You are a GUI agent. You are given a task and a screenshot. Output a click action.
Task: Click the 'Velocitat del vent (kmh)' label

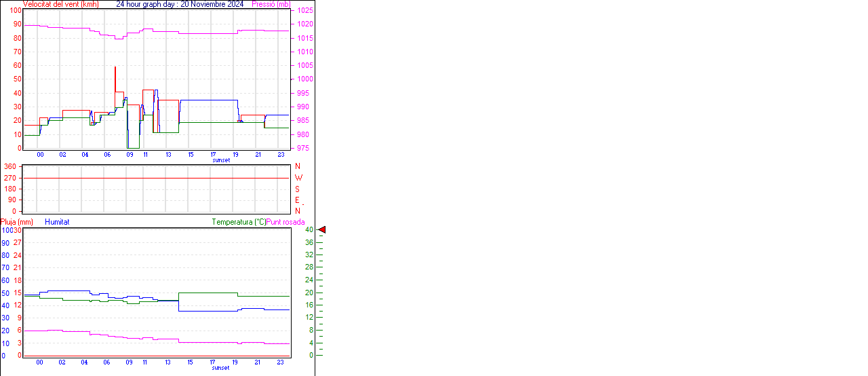[x=60, y=4]
